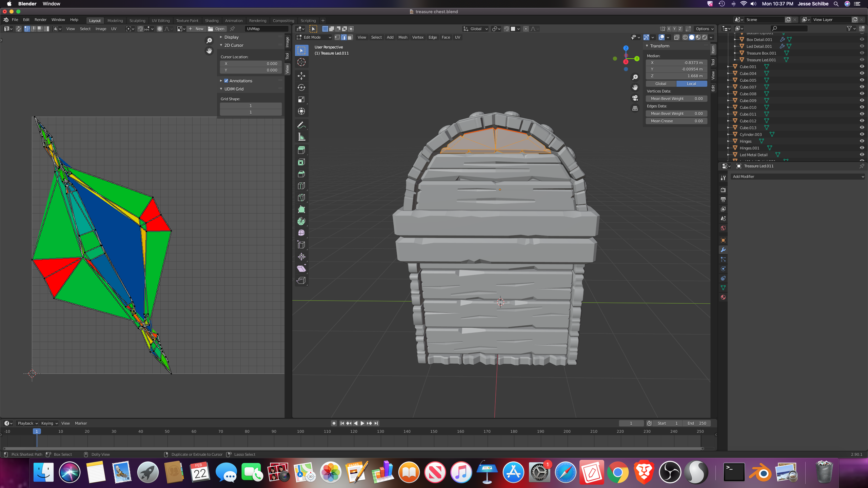Click the Global median coordinate button
Screen dimensions: 868x488
coord(660,84)
